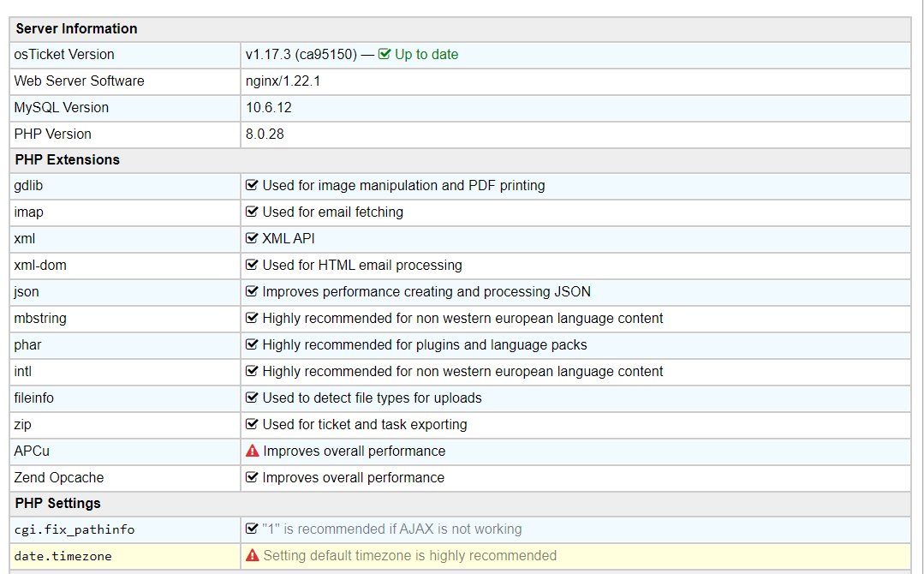Click the text recommended if AJAX is not working

tap(392, 529)
